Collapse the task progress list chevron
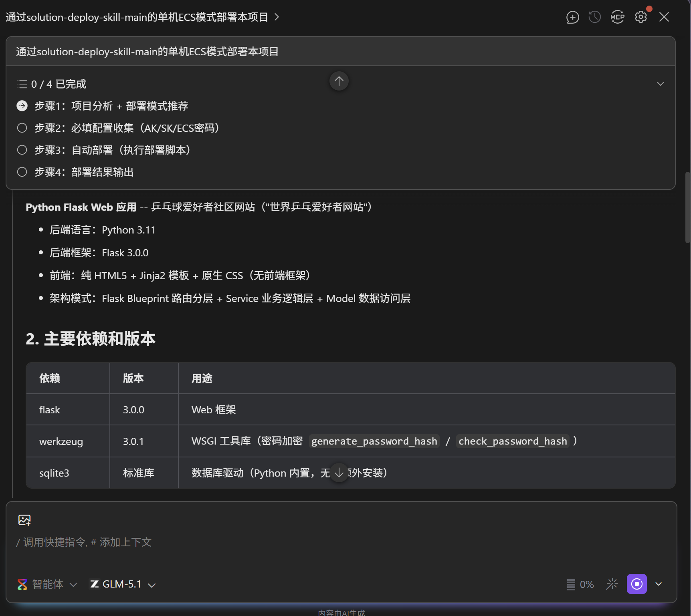This screenshot has height=616, width=691. [661, 84]
